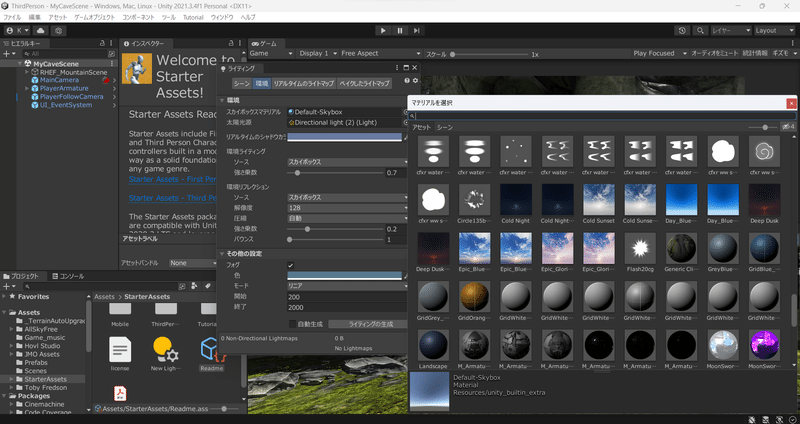
Task: Open the undo history icon
Action: click(x=682, y=31)
